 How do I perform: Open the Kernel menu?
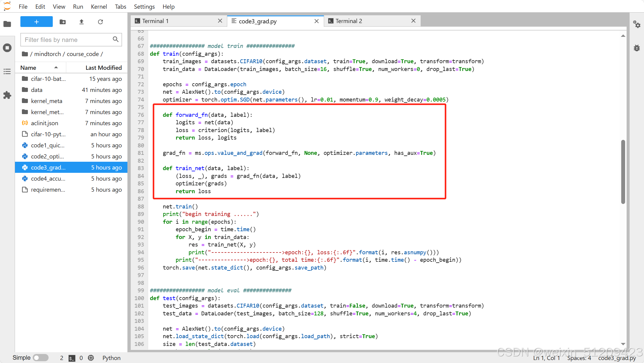point(99,7)
